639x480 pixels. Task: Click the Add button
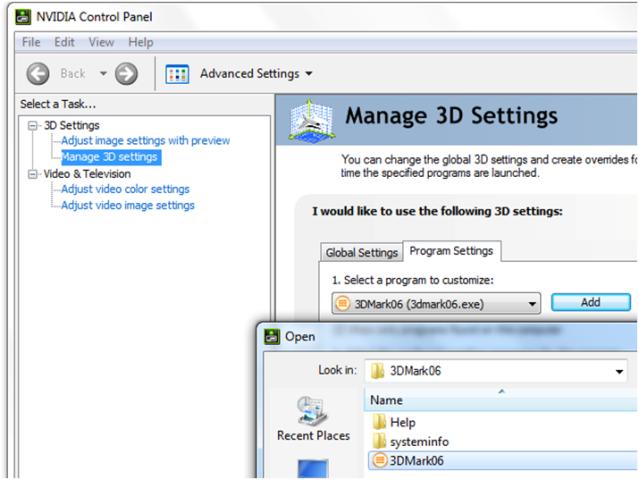pyautogui.click(x=591, y=302)
